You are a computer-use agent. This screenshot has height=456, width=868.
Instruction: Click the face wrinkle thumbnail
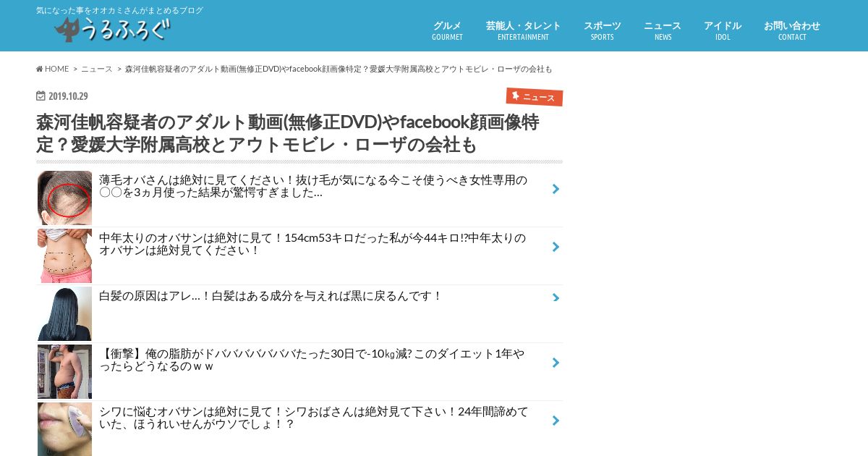pyautogui.click(x=64, y=429)
